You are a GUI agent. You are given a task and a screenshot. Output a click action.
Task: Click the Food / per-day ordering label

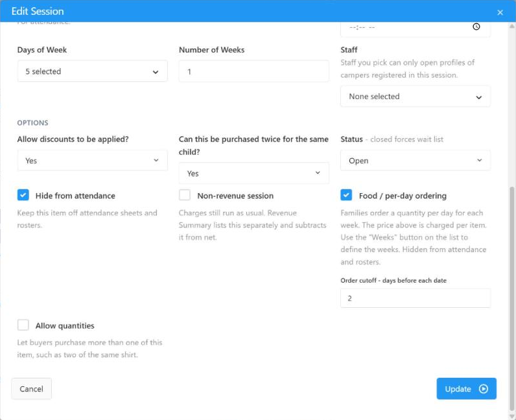point(403,196)
